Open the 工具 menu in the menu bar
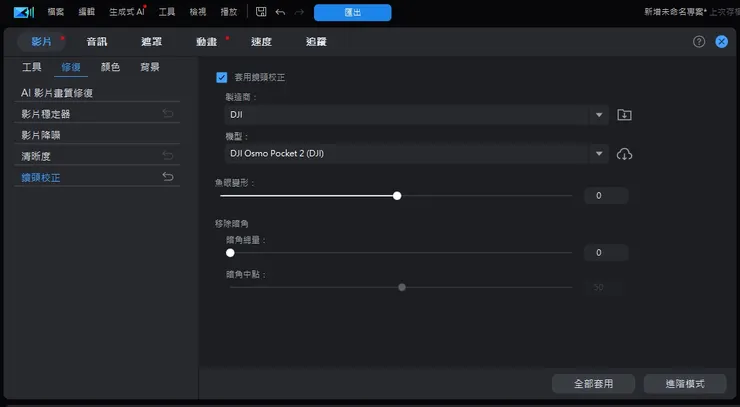The width and height of the screenshot is (740, 407). (x=167, y=12)
